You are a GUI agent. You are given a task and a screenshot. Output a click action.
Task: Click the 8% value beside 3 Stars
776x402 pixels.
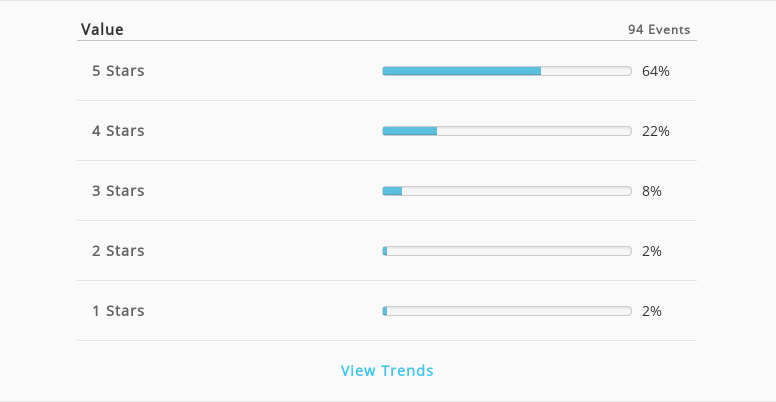pos(652,191)
